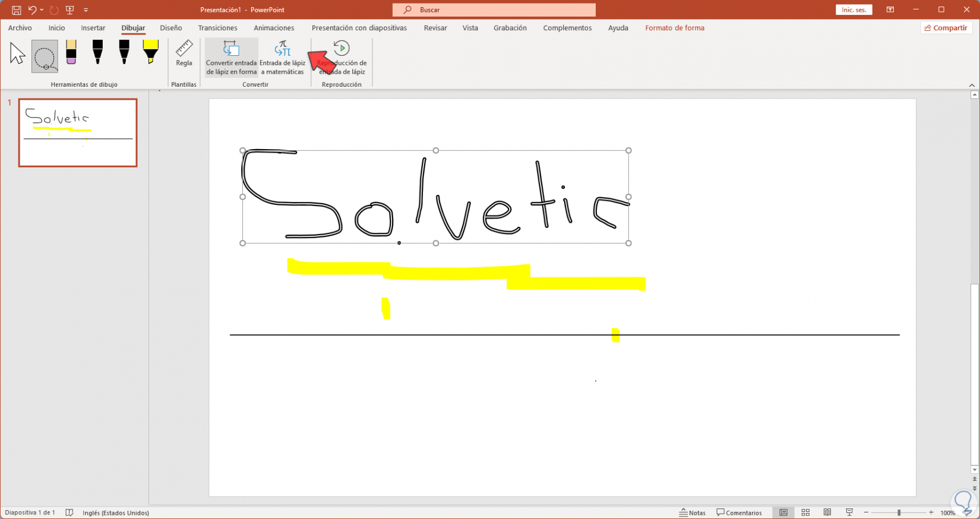Collapse the ribbon with the chevron
This screenshot has height=519, width=980.
coord(972,85)
